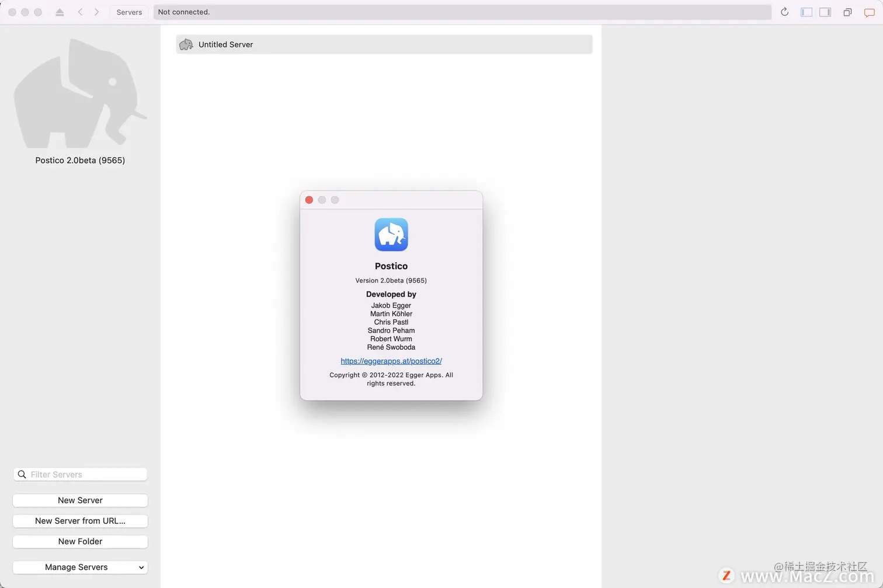Click the elephant icon beside Untitled Server
883x588 pixels.
pos(186,44)
